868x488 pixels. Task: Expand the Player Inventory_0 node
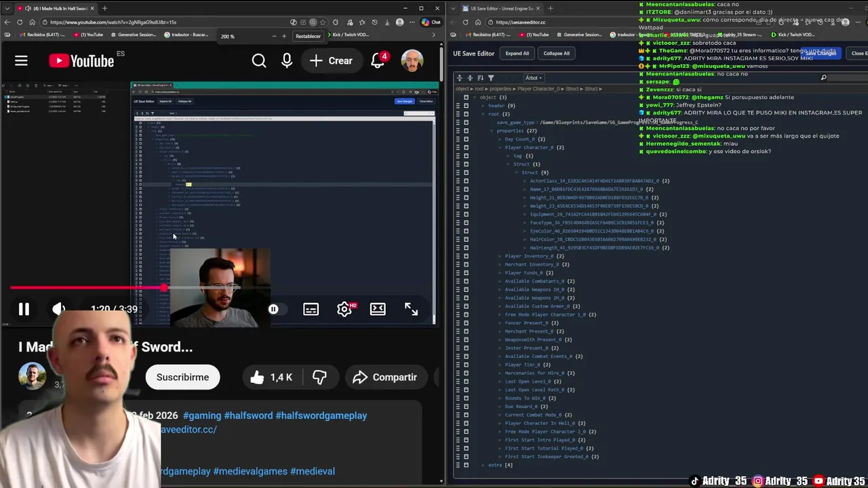tap(500, 256)
